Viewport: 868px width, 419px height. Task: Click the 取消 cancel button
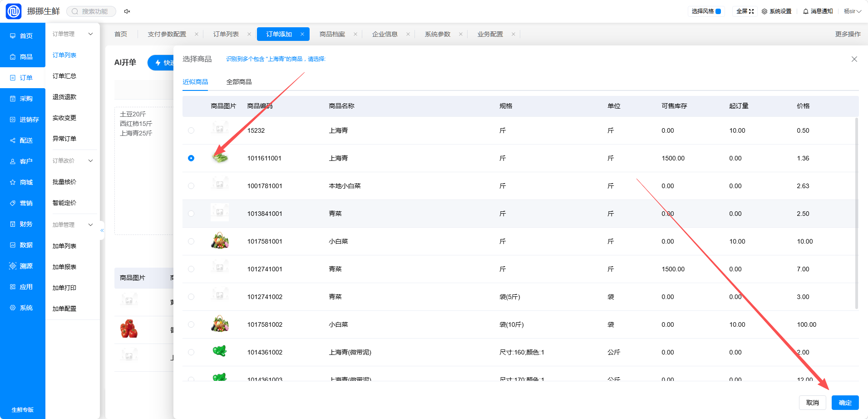click(813, 403)
